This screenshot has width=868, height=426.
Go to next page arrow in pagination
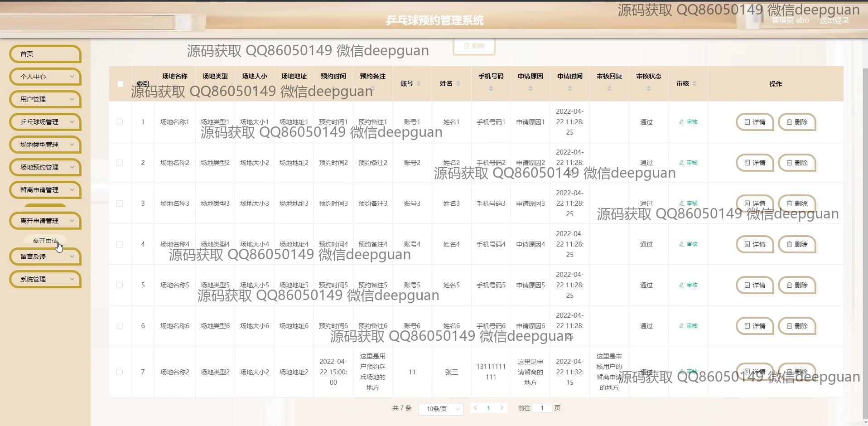click(502, 408)
